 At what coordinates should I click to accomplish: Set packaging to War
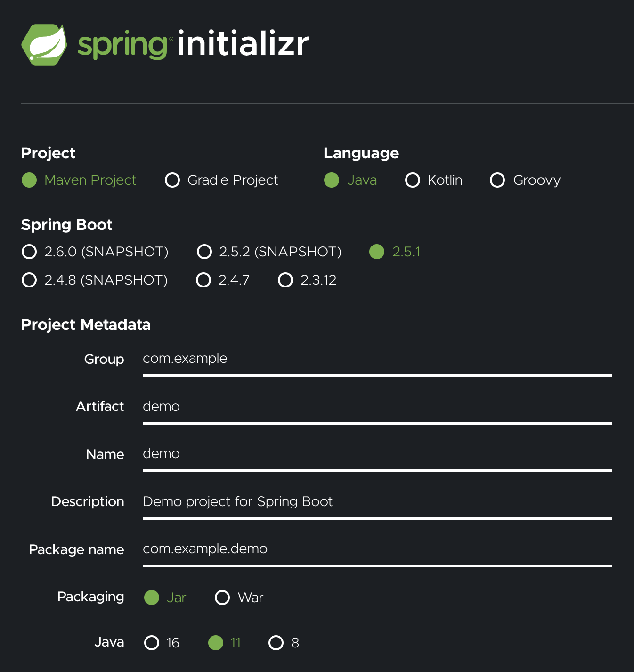222,598
